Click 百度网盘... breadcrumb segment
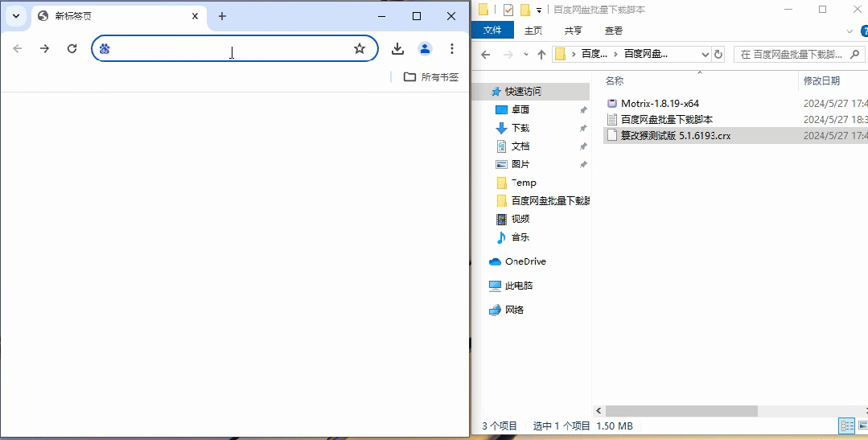Viewport: 868px width, 440px height. [x=646, y=54]
